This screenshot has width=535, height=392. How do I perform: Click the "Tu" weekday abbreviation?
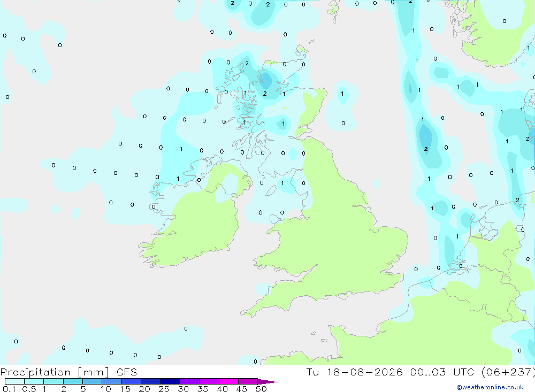312,372
